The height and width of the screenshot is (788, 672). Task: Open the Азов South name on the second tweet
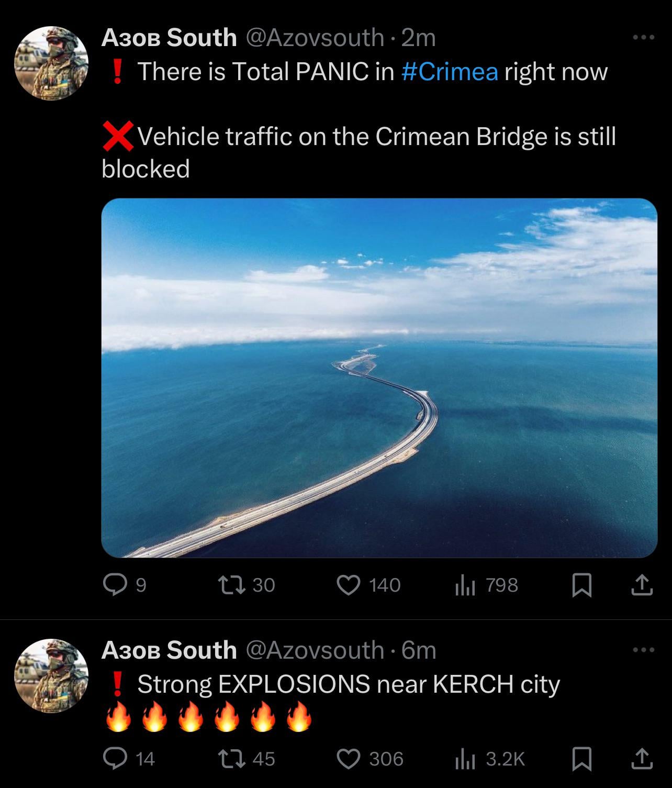169,650
